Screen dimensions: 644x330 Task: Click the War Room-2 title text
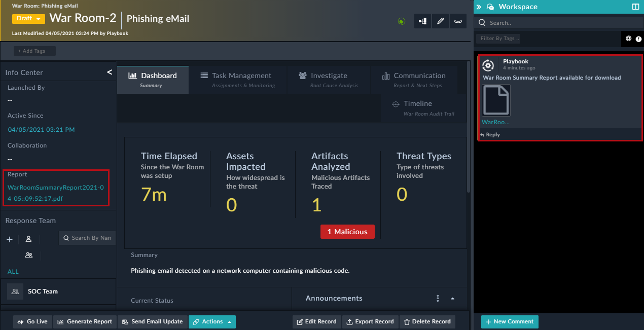coord(83,18)
